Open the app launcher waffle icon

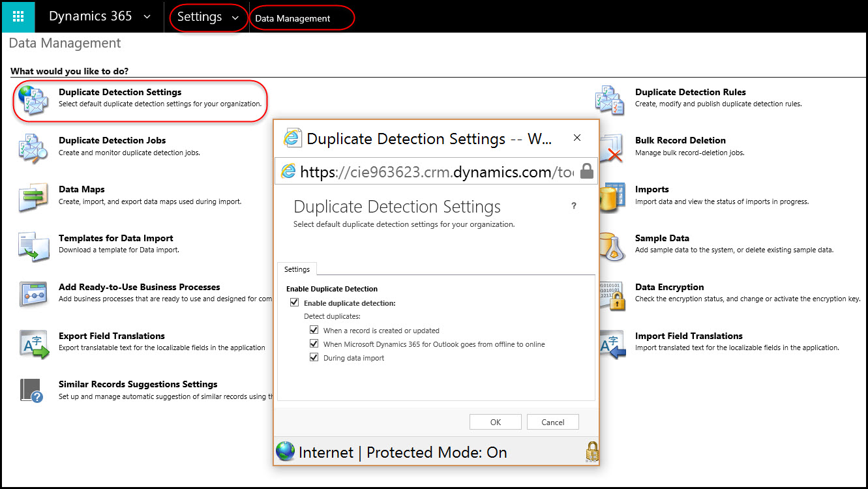(18, 16)
